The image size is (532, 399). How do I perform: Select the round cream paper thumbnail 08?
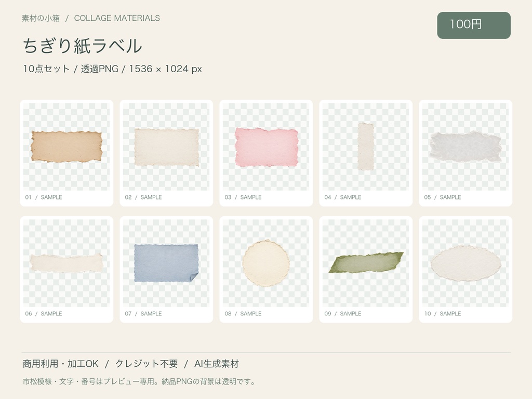coord(266,263)
